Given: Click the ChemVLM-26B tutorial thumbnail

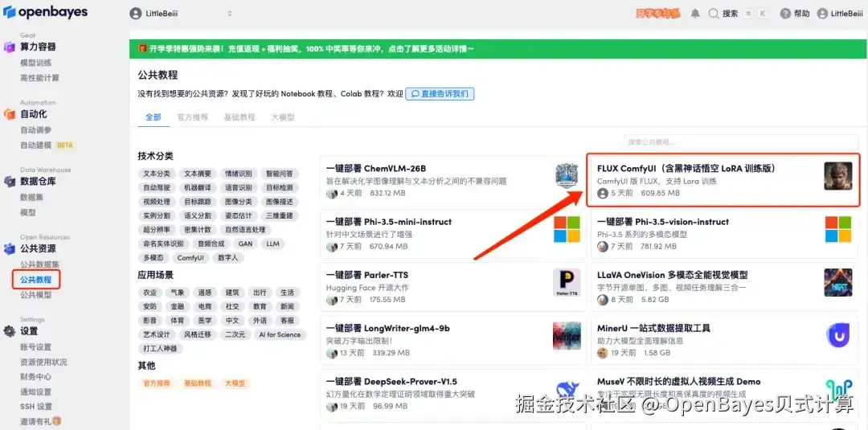Looking at the screenshot, I should point(567,176).
